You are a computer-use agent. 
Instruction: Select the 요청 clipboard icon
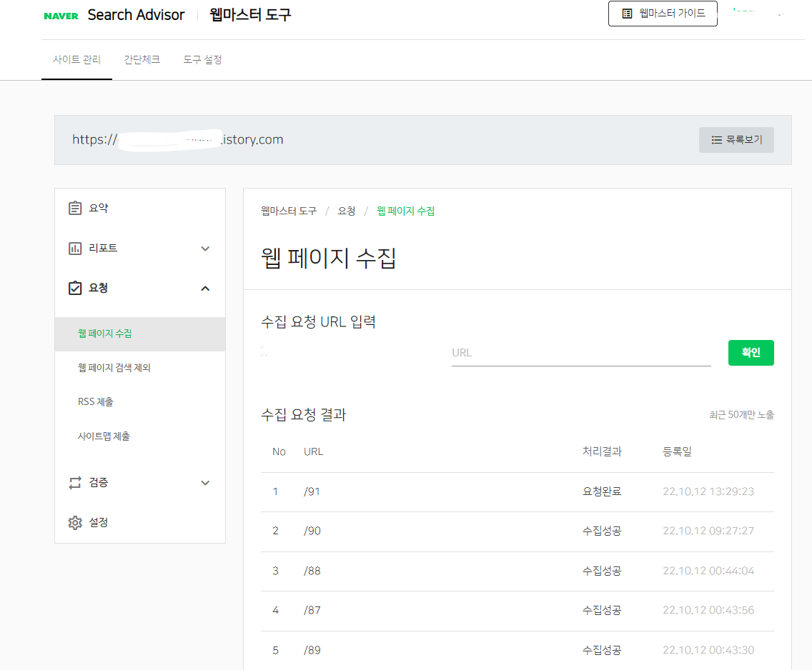tap(76, 288)
